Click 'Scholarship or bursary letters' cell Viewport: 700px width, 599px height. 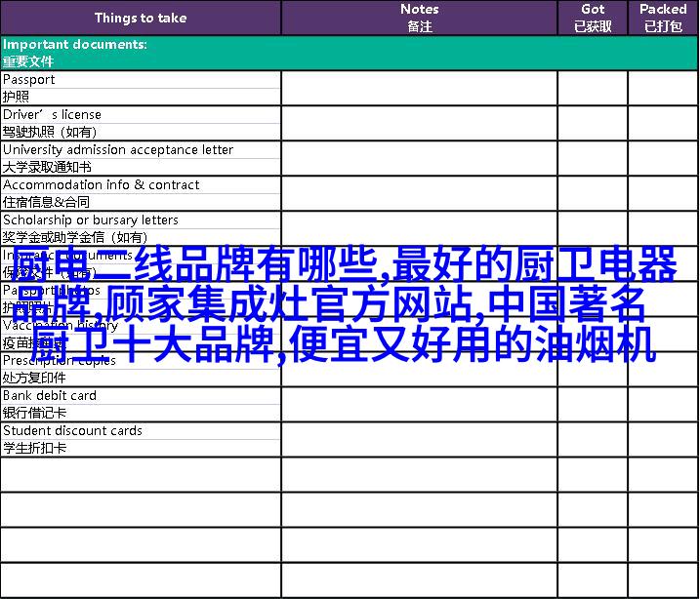point(141,220)
